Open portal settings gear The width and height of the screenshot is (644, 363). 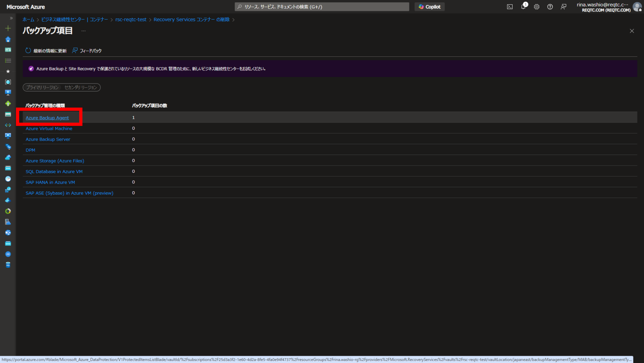pos(536,7)
